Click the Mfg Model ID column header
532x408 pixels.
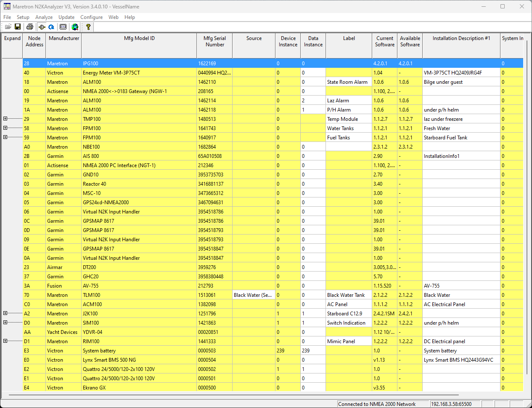click(139, 45)
